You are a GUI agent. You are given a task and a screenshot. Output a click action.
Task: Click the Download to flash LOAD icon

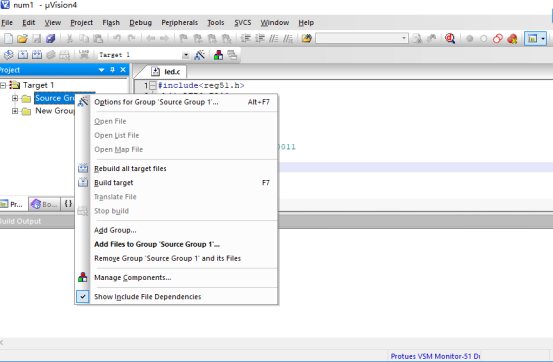(84, 55)
